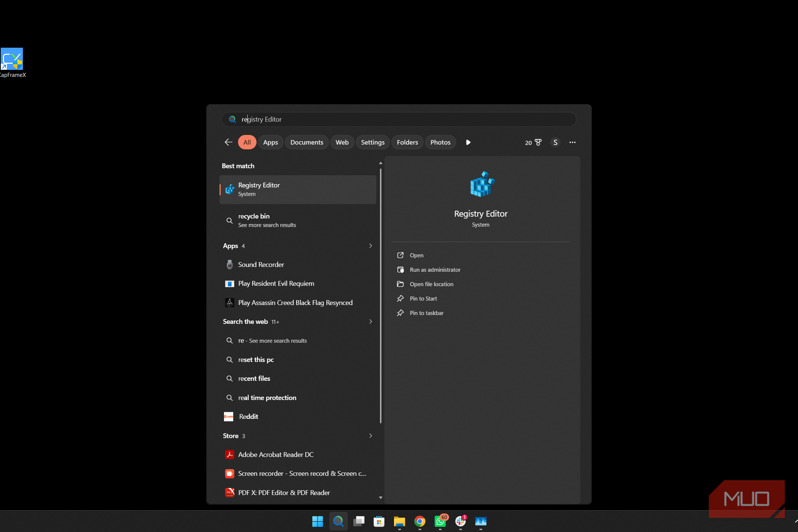Click the Resident Evil Requiem app icon
Viewport: 798px width, 532px height.
230,284
